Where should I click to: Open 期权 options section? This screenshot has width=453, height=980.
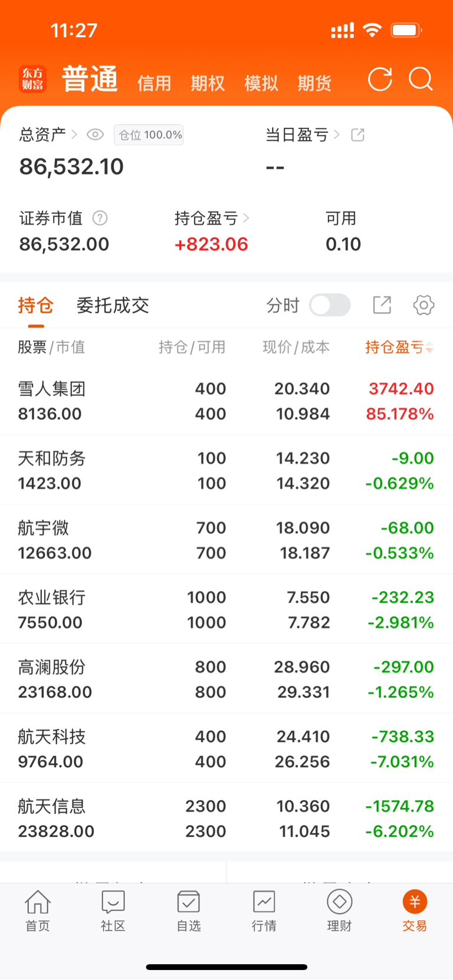point(208,83)
